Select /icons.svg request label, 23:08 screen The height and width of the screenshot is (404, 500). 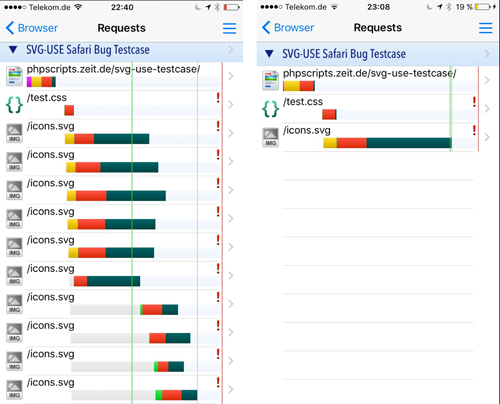coord(307,130)
